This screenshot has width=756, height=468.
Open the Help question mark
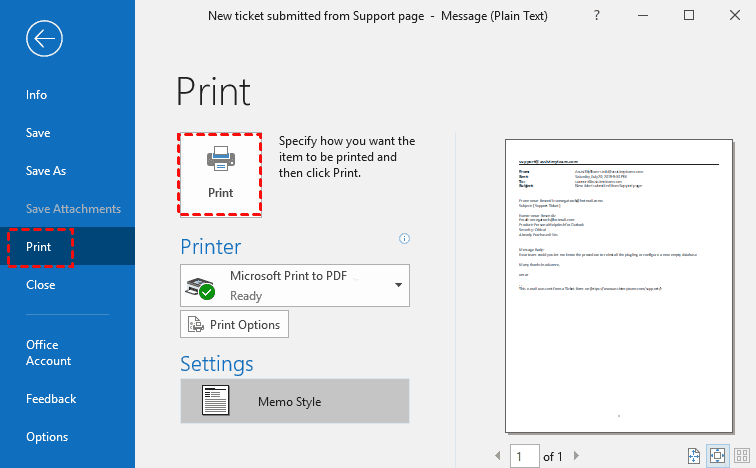(x=596, y=16)
